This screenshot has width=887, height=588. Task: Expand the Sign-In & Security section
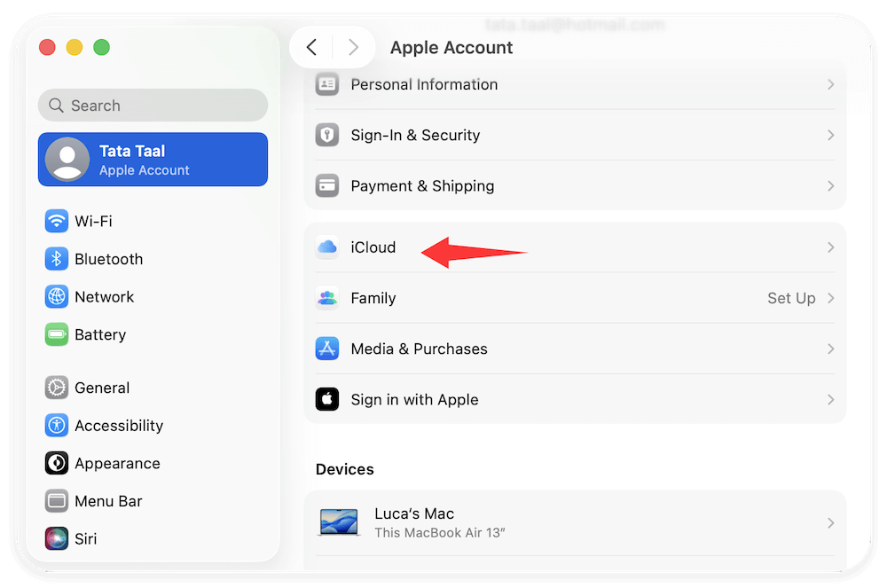pos(830,135)
